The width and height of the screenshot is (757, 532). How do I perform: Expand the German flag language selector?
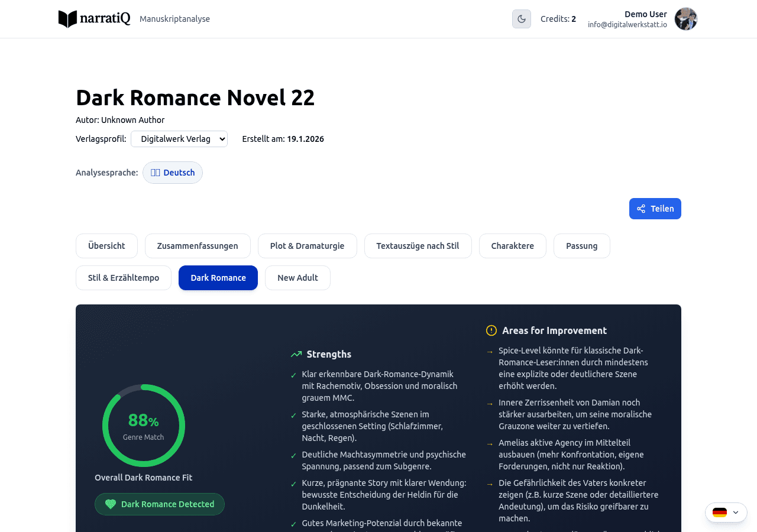[726, 512]
